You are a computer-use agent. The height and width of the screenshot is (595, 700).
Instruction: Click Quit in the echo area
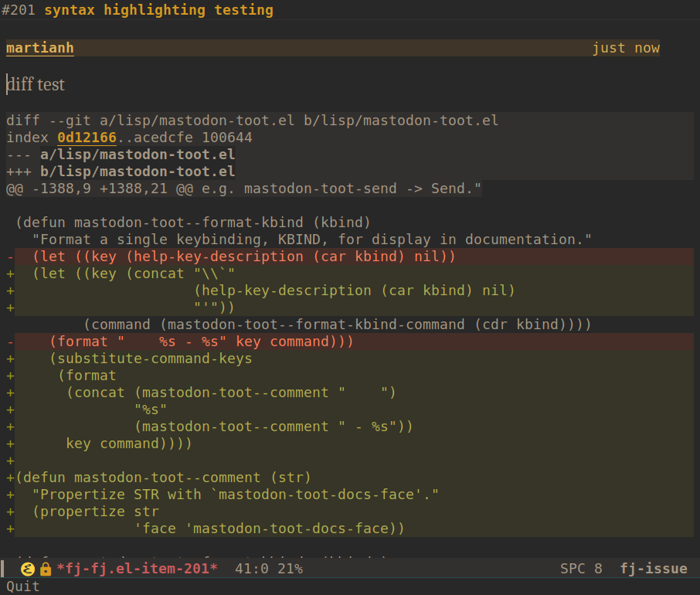point(21,586)
